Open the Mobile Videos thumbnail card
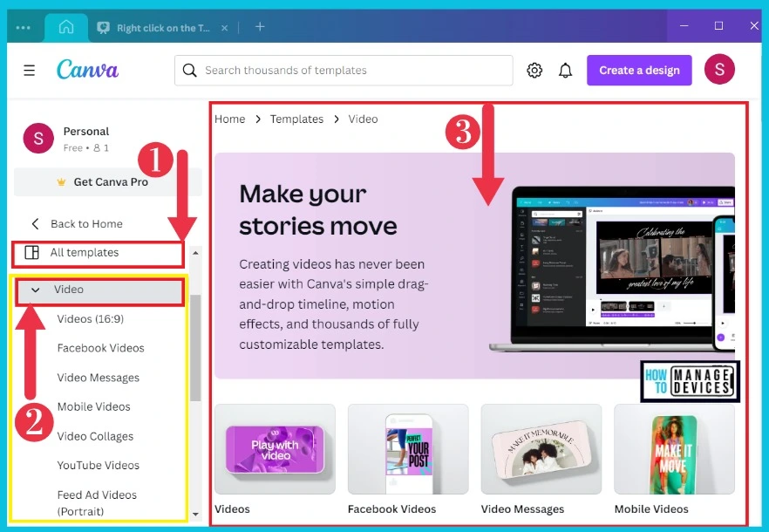 click(674, 449)
